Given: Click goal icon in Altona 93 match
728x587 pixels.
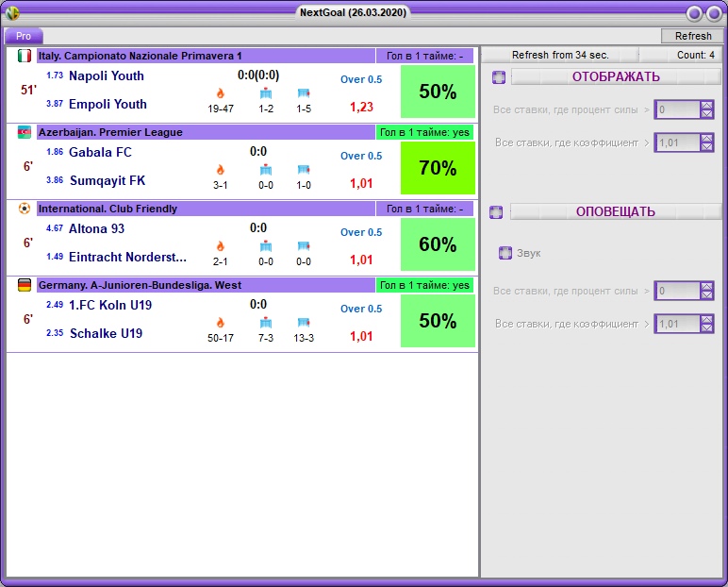Looking at the screenshot, I should pyautogui.click(x=266, y=246).
